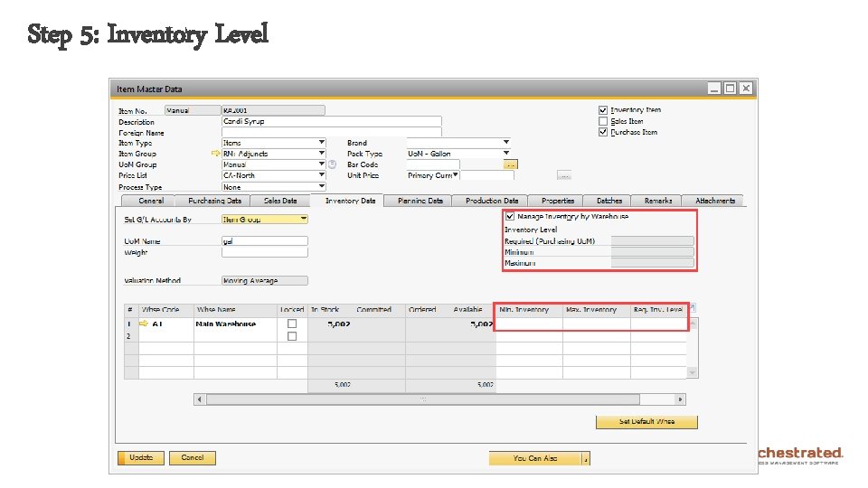Toggle the Inventory Item checkbox
Screen dimensions: 868x488
(603, 110)
